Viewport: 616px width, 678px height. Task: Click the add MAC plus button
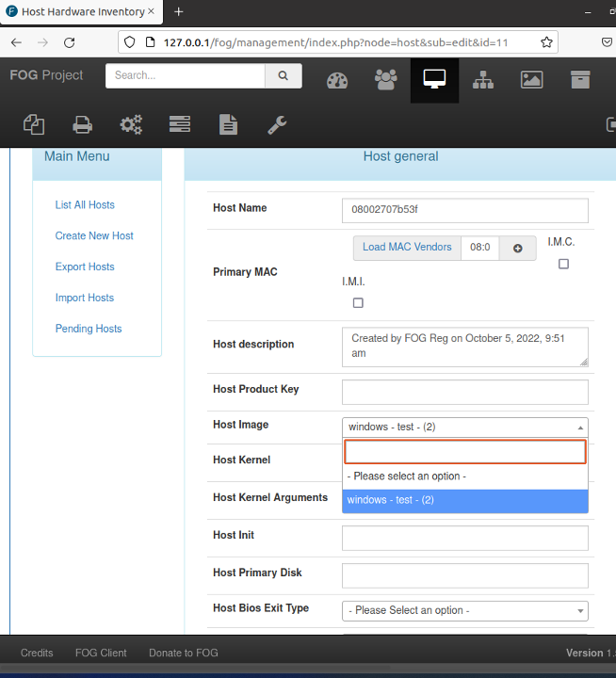517,248
